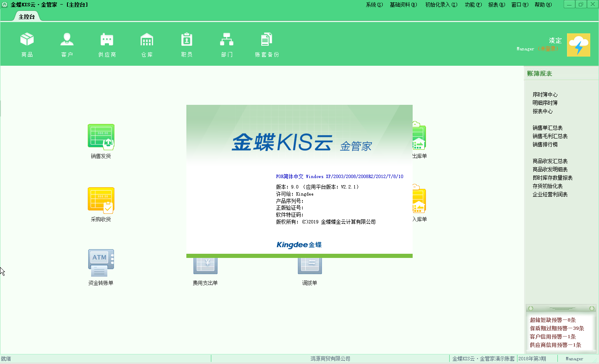Open 销售毛利汇总表 report
Screen dimensions: 599x364
550,136
